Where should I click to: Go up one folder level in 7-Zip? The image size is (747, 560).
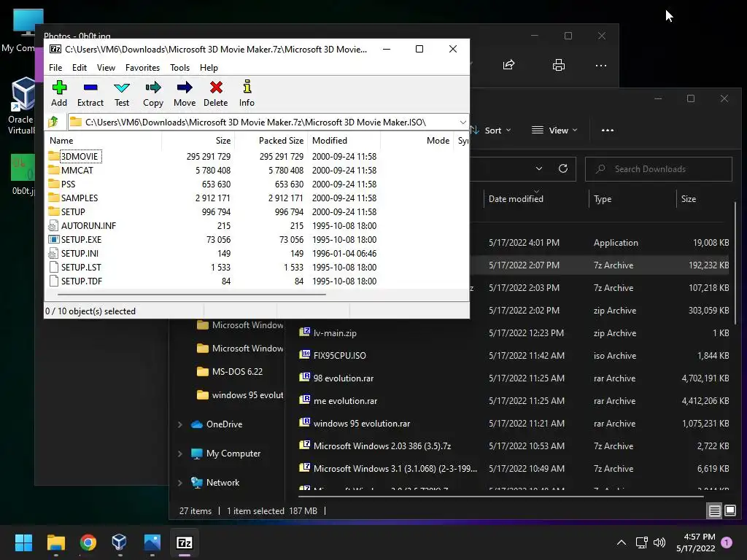(x=53, y=122)
